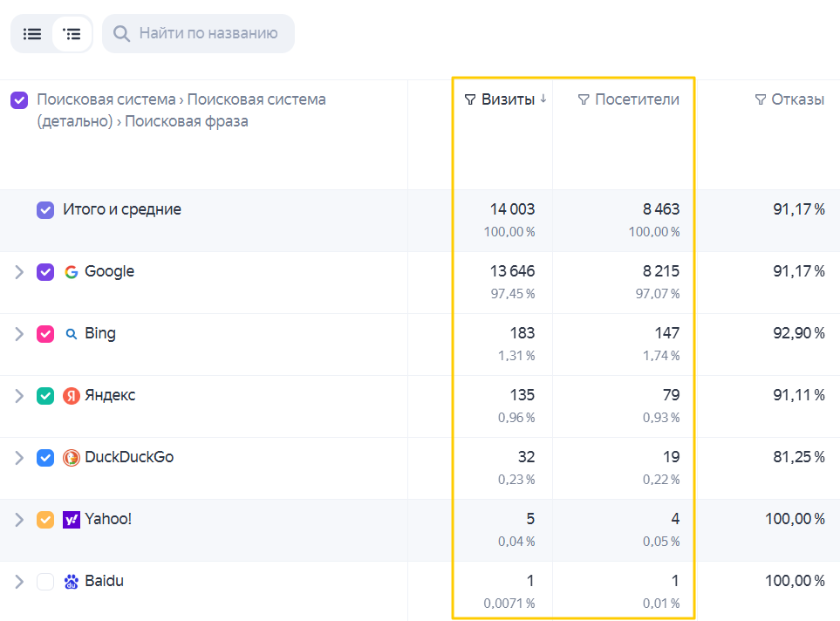Toggle header select-all checkbox
Screen dimensions: 840x621
(19, 100)
